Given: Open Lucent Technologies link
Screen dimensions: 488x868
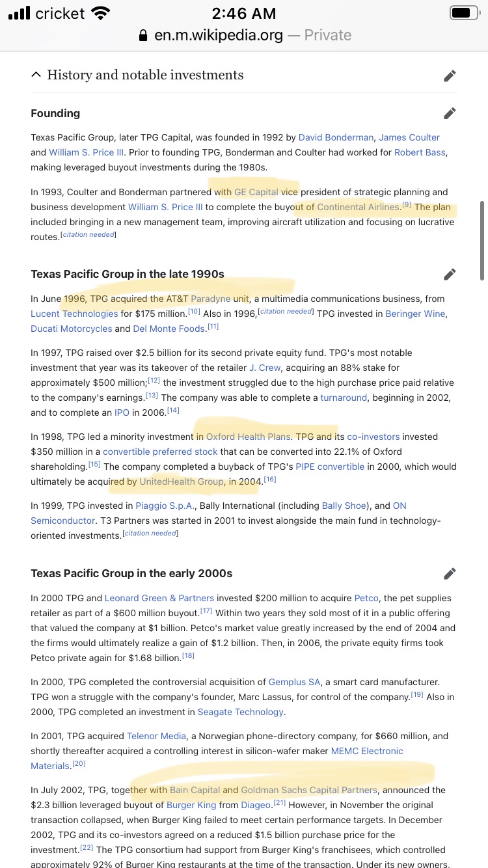Looking at the screenshot, I should coord(74,314).
